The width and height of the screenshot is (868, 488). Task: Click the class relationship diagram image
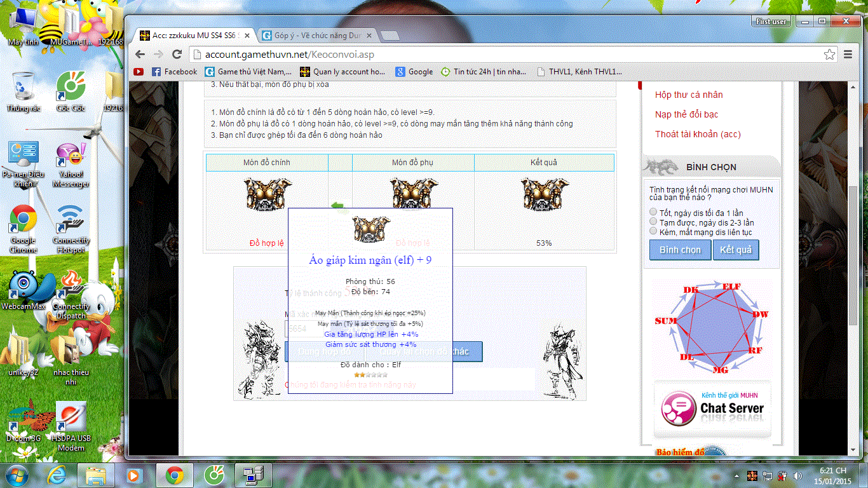[x=711, y=327]
